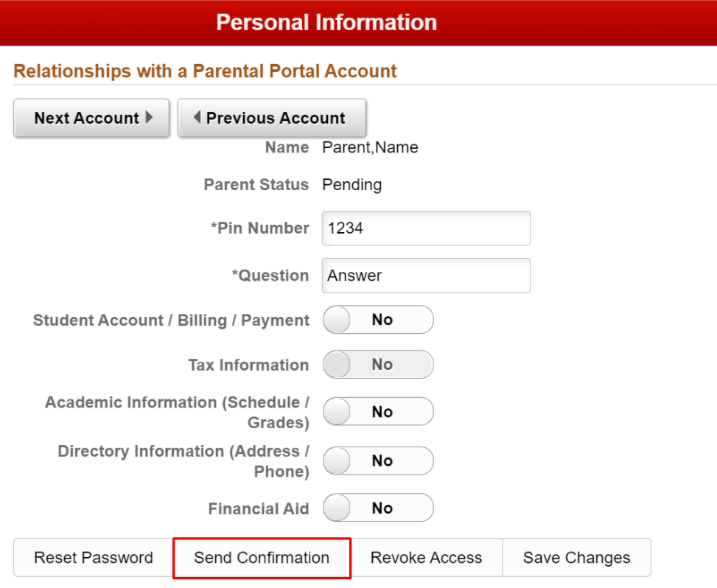The image size is (717, 588).
Task: Save Changes to the parental account
Action: (576, 558)
